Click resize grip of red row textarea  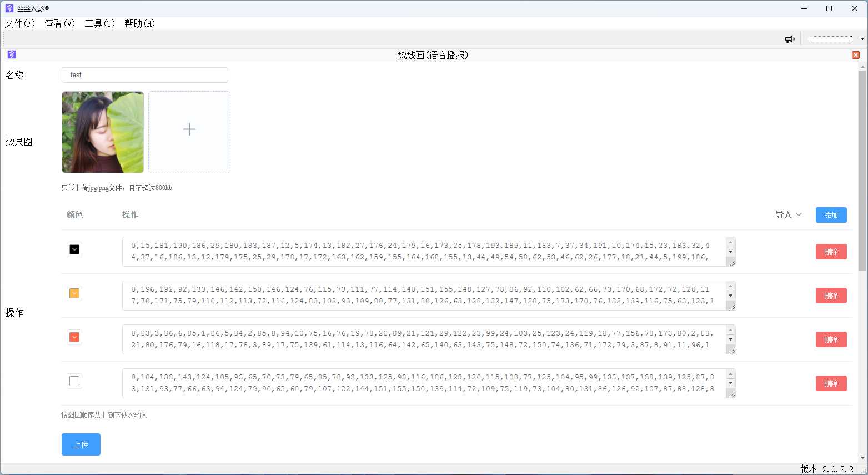[731, 350]
